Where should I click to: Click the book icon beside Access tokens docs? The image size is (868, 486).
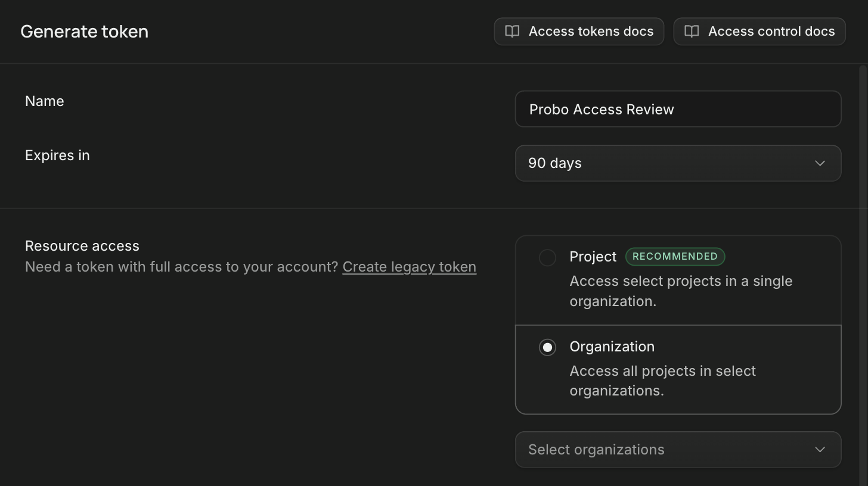pyautogui.click(x=512, y=32)
